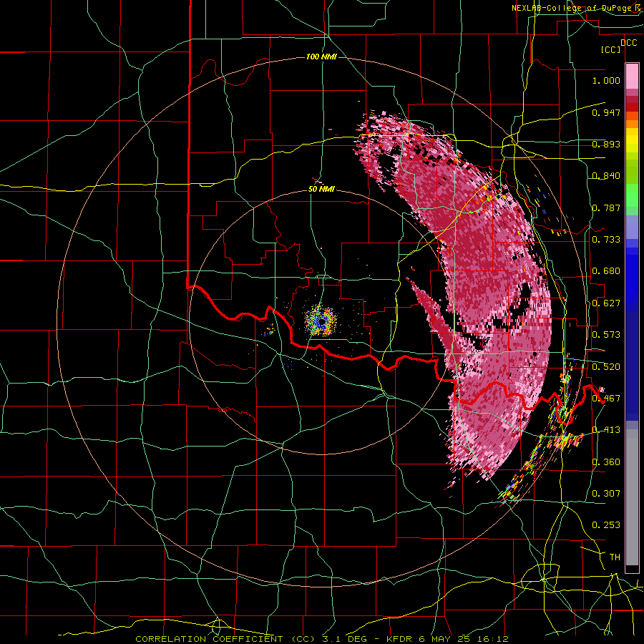Click the multicolored clutter cluster at the radar site
644x644 pixels.
pos(321,321)
